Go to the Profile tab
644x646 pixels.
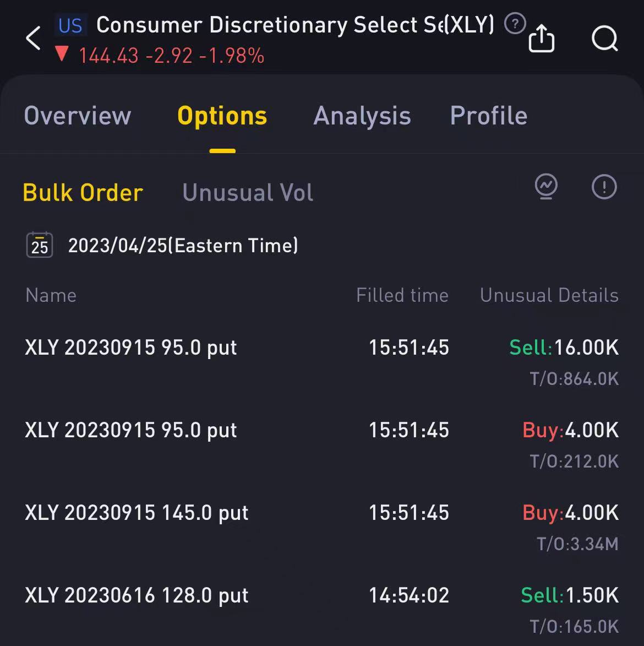489,116
